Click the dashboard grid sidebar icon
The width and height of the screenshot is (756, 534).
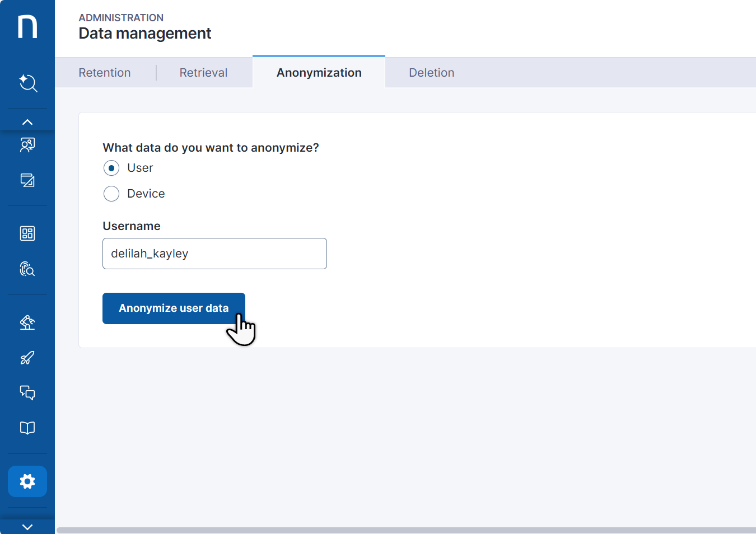[x=27, y=233]
